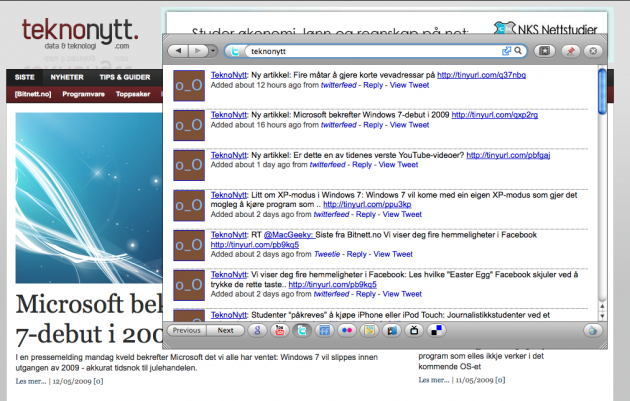
Task: Go forward using the right arrow button
Action: [198, 51]
